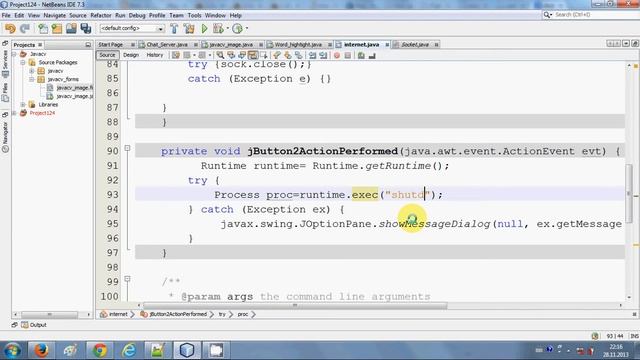Viewport: 640px width, 360px height.
Task: Click the Open Project toolbar icon
Action: (x=71, y=29)
